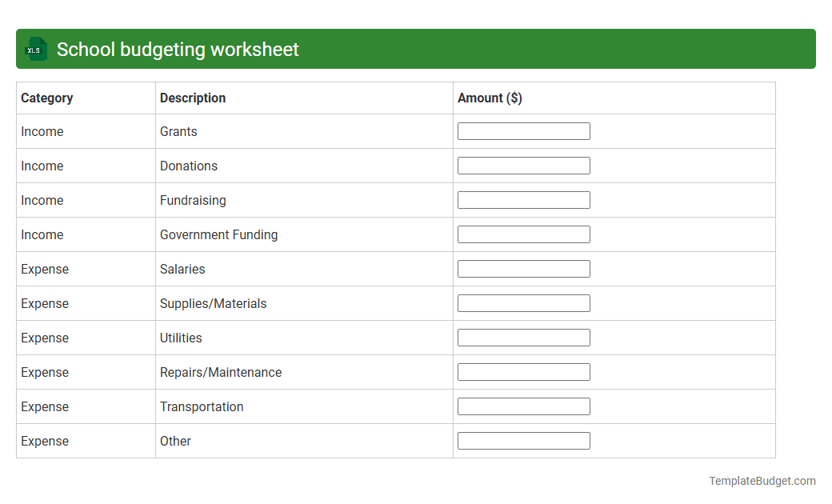Screen dimensions: 832x504
Task: Click the grants amount input field
Action: 523,130
